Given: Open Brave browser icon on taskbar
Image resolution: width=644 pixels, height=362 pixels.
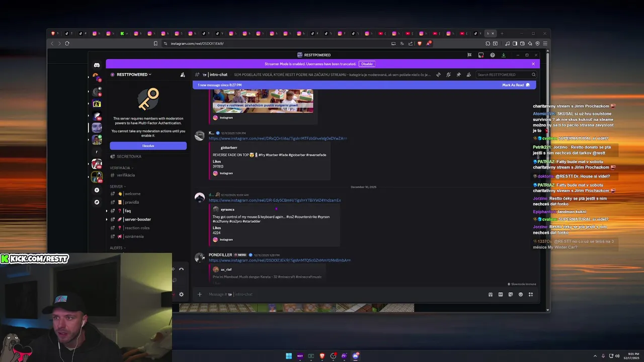Looking at the screenshot, I should pos(322,356).
